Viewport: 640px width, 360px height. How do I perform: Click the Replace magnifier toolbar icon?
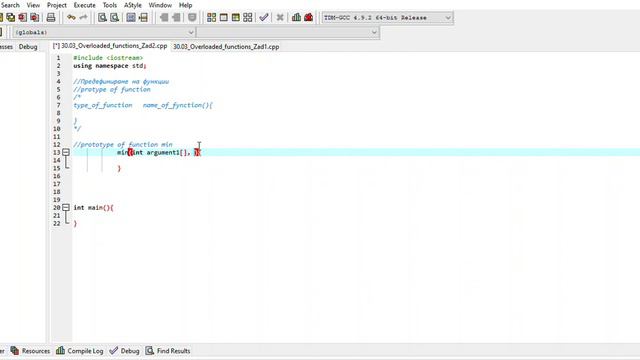115,17
